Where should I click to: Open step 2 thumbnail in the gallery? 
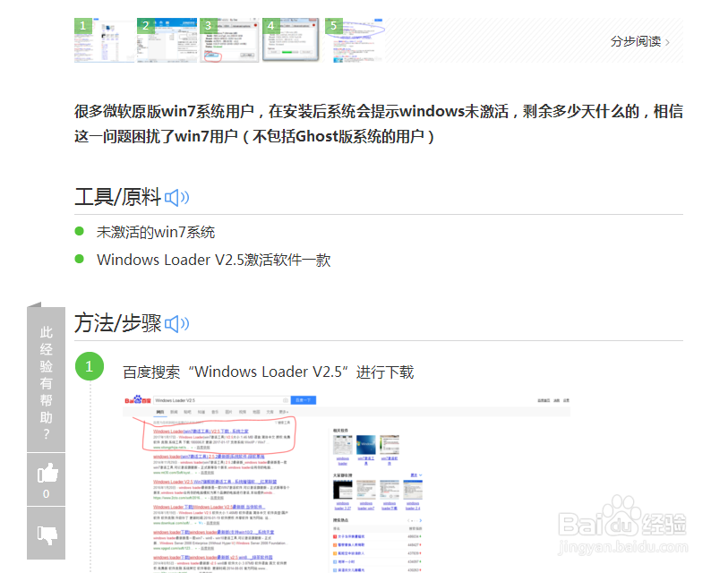167,40
